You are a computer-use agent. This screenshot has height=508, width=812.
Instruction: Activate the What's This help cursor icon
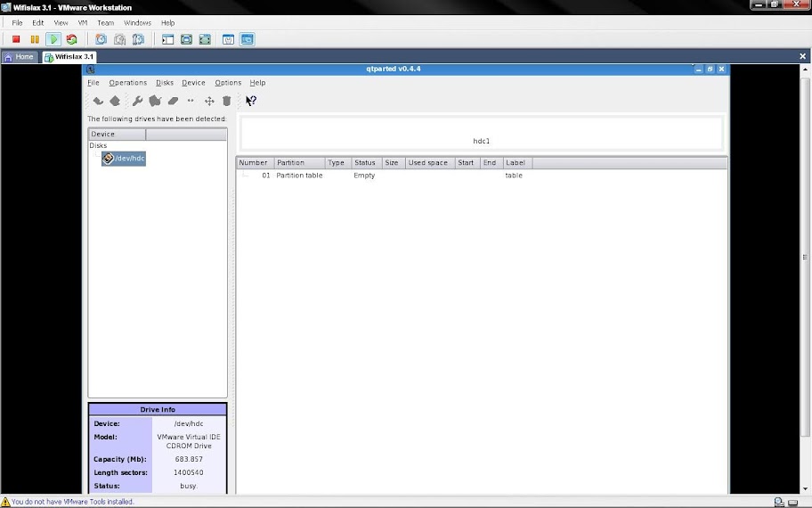251,101
